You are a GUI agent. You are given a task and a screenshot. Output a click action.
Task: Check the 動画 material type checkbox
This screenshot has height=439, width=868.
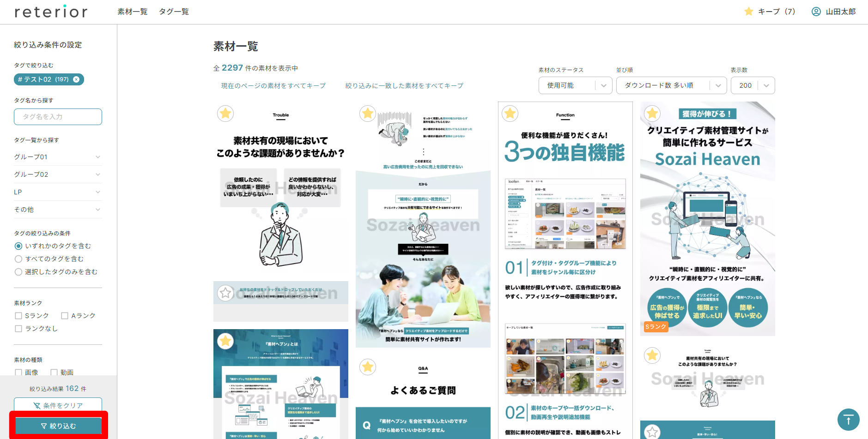[54, 372]
